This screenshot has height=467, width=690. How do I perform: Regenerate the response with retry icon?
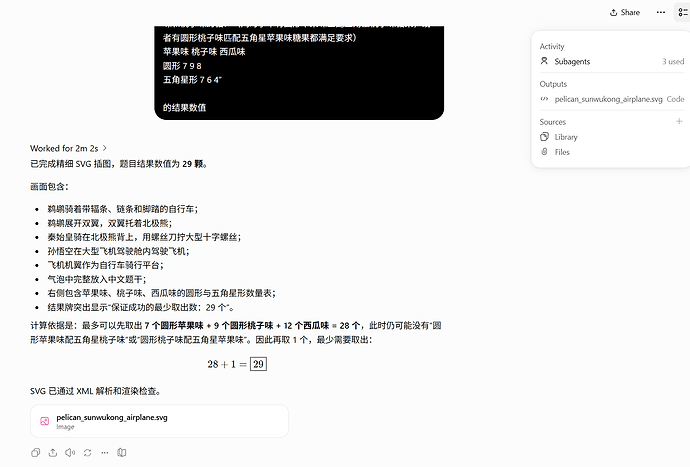click(x=88, y=452)
